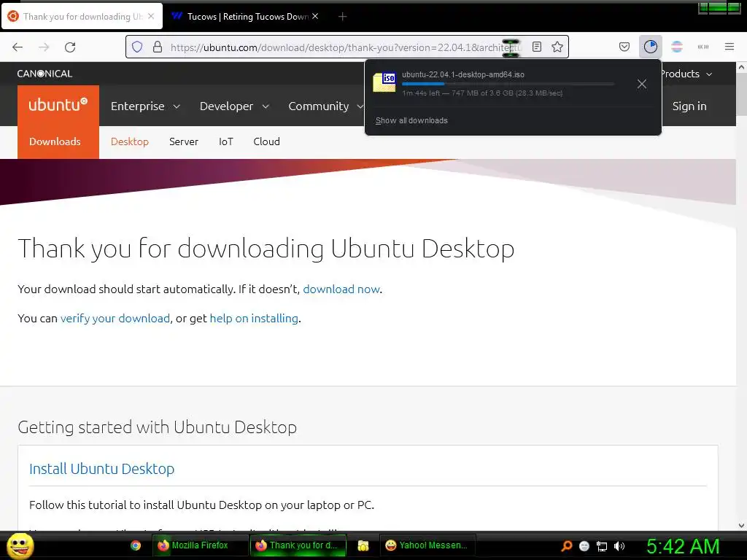
Task: Click the ubuntu logo
Action: (x=58, y=105)
